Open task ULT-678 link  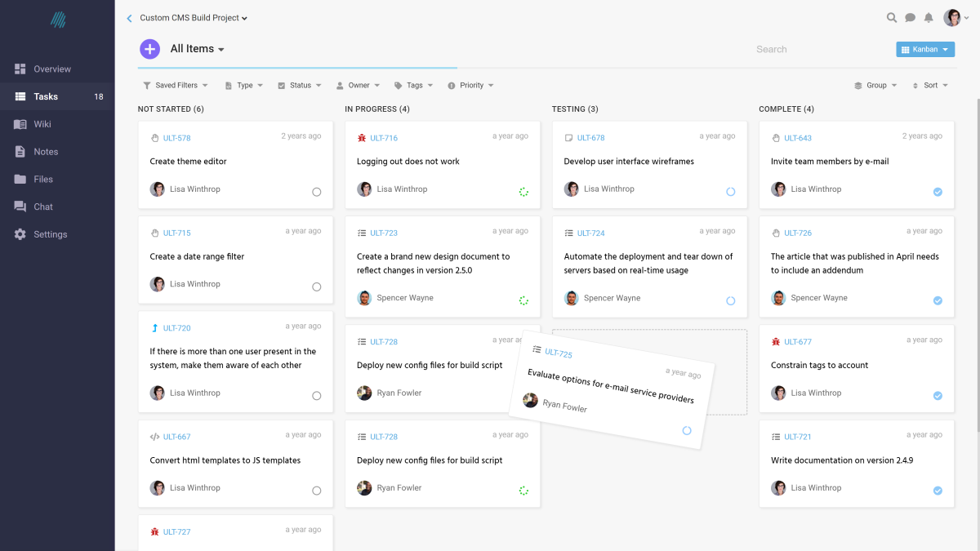(x=590, y=137)
